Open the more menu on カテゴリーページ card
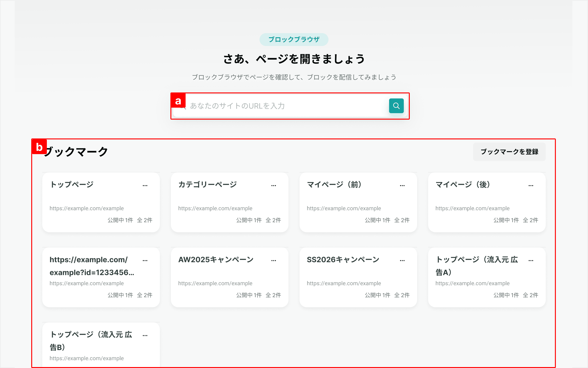Viewport: 588px width, 368px height. point(274,185)
